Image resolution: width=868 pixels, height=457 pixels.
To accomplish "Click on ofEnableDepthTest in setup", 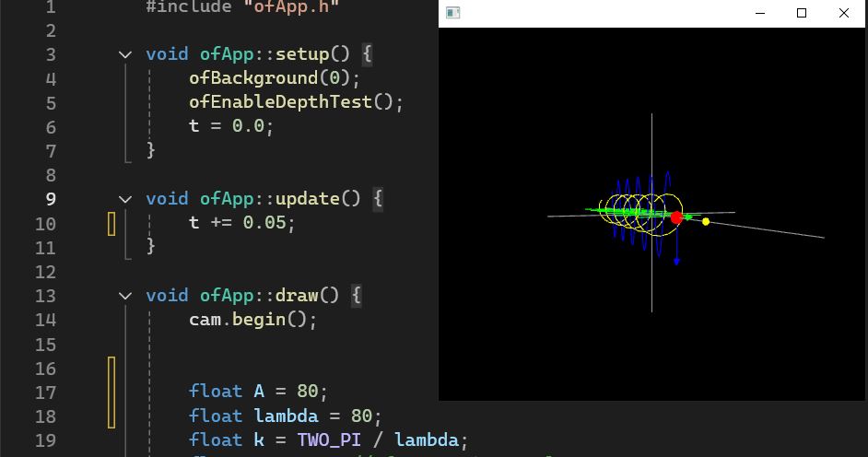I will pyautogui.click(x=281, y=102).
